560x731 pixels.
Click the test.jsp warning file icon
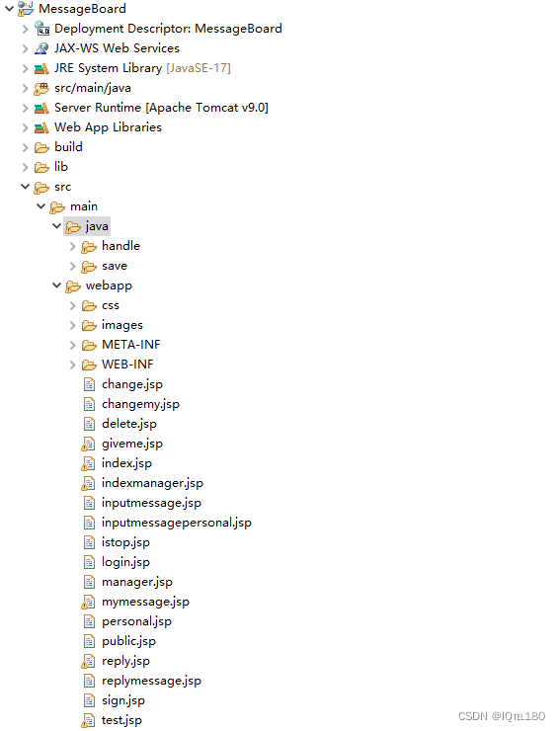[x=88, y=721]
